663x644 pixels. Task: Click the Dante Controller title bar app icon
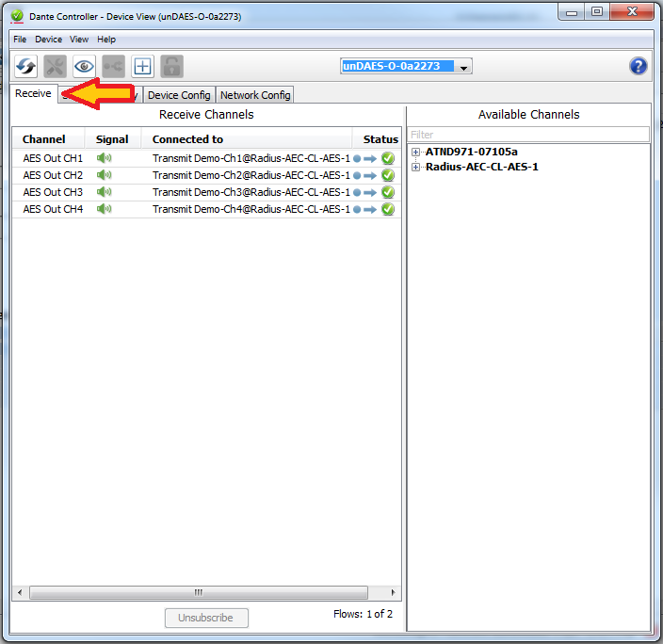17,16
